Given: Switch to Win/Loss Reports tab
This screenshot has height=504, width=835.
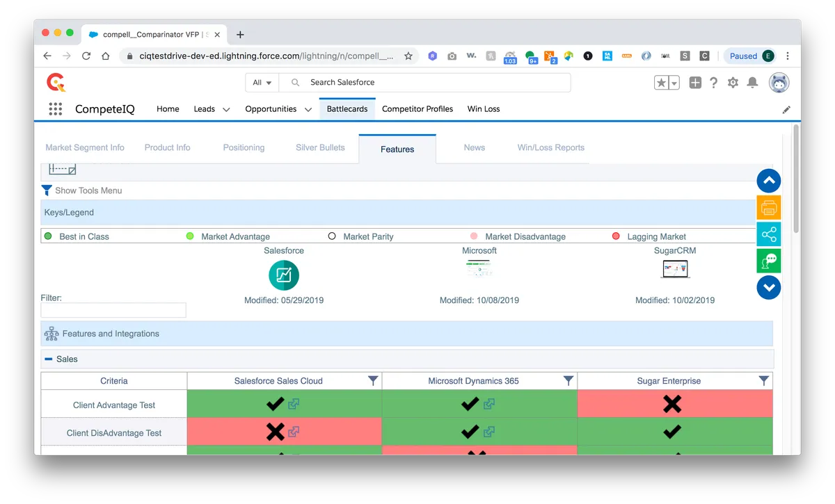Looking at the screenshot, I should [550, 147].
